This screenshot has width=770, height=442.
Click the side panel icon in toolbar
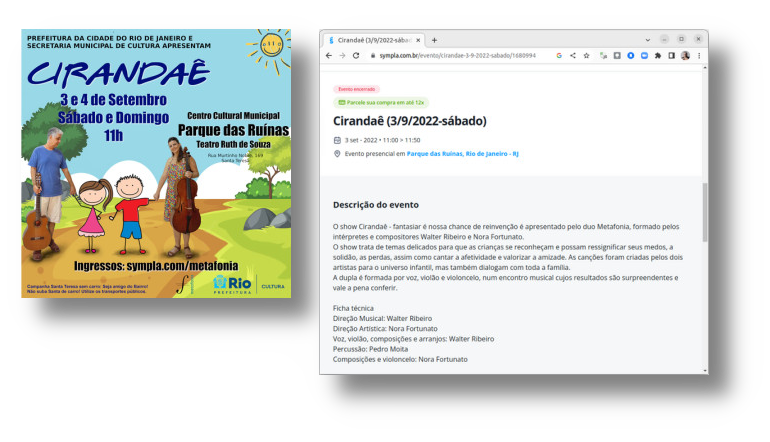tap(671, 56)
